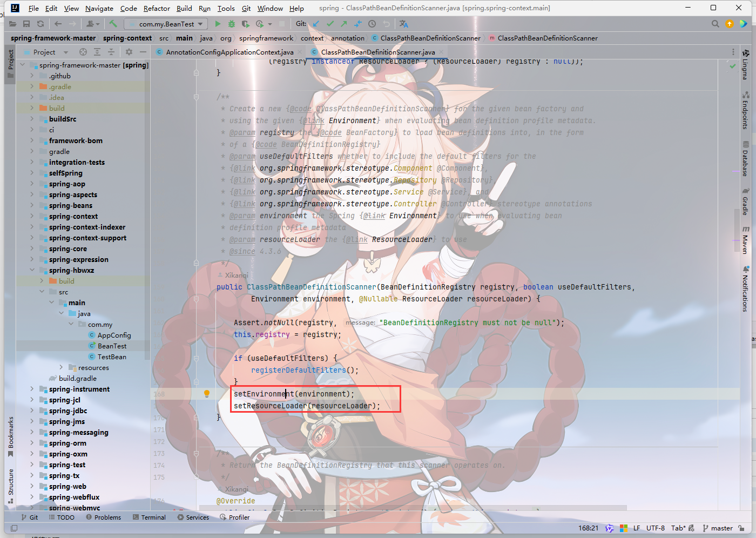Open the Terminal tool window
Screen dimensions: 756x538
[x=149, y=517]
